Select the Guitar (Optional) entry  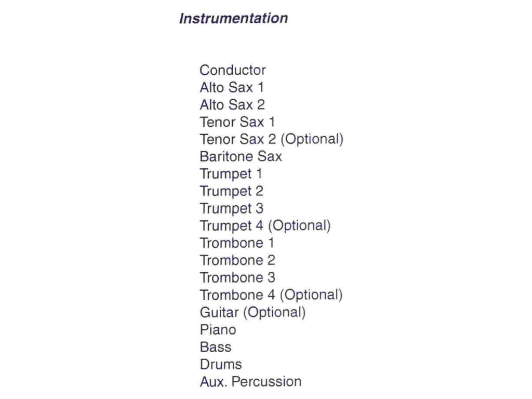253,312
